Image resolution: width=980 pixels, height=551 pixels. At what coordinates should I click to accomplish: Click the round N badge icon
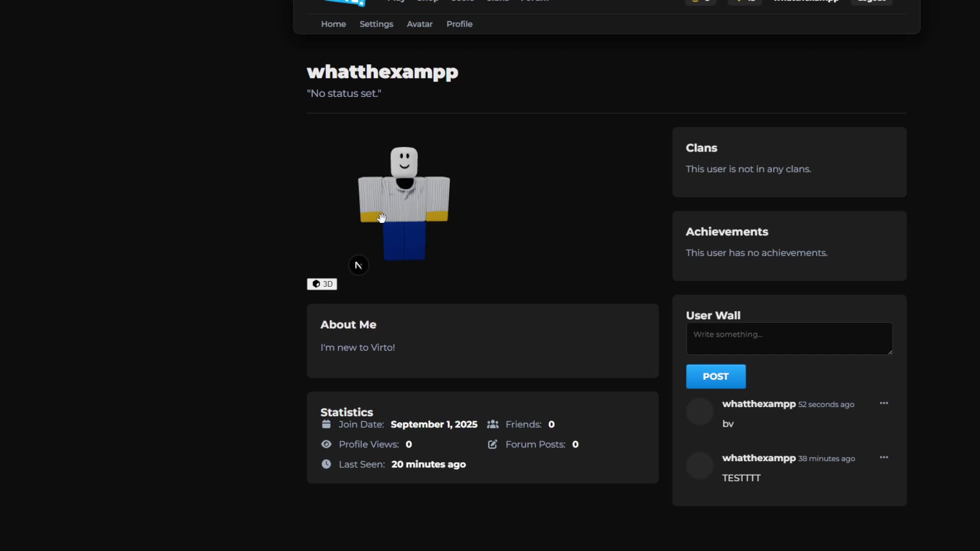pos(358,265)
